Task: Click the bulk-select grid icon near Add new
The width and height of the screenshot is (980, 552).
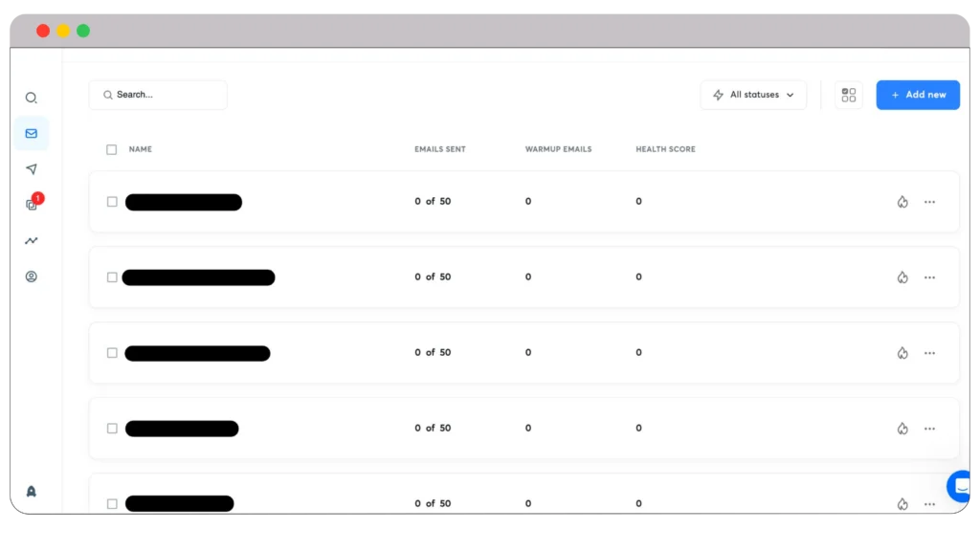Action: point(848,95)
